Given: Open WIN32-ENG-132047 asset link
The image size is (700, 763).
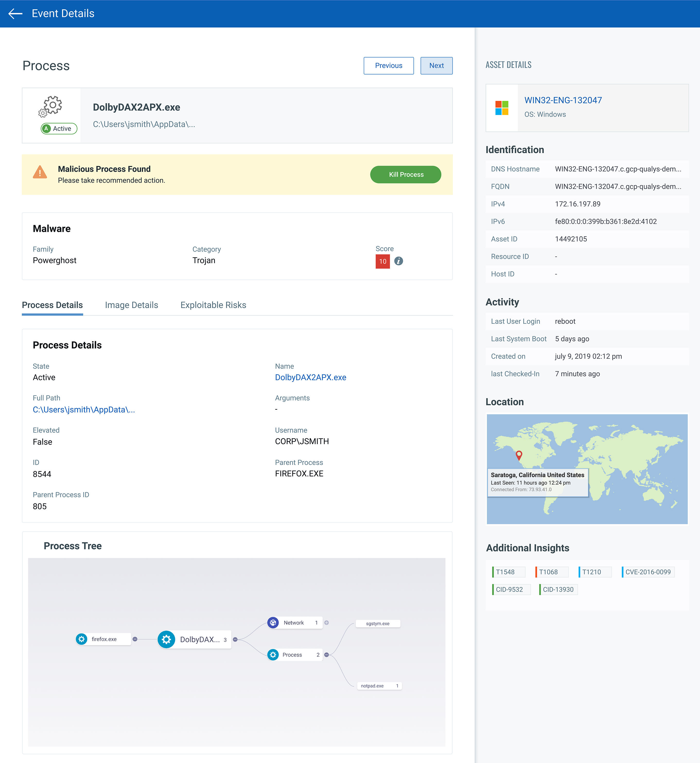Looking at the screenshot, I should 563,100.
